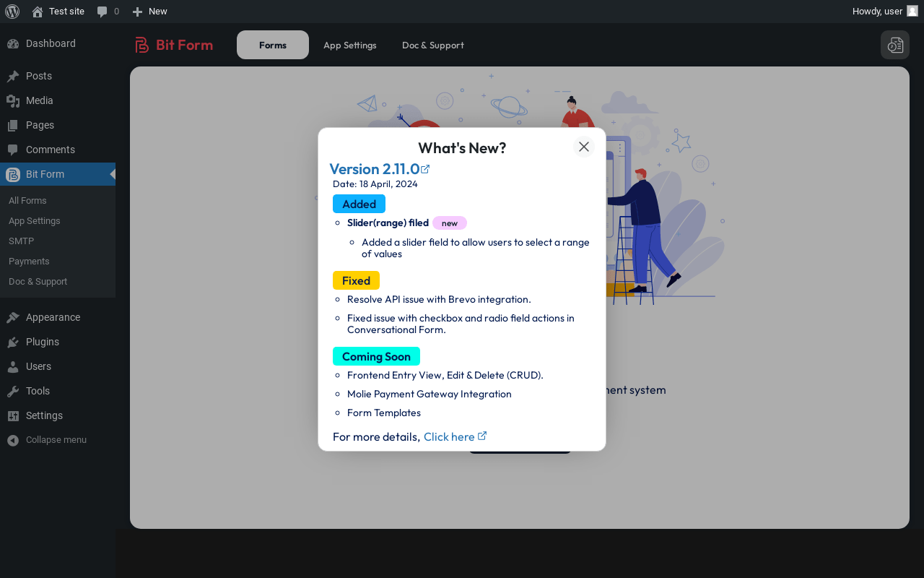Viewport: 924px width, 578px height.
Task: Click the New link in admin bar
Action: [x=158, y=12]
